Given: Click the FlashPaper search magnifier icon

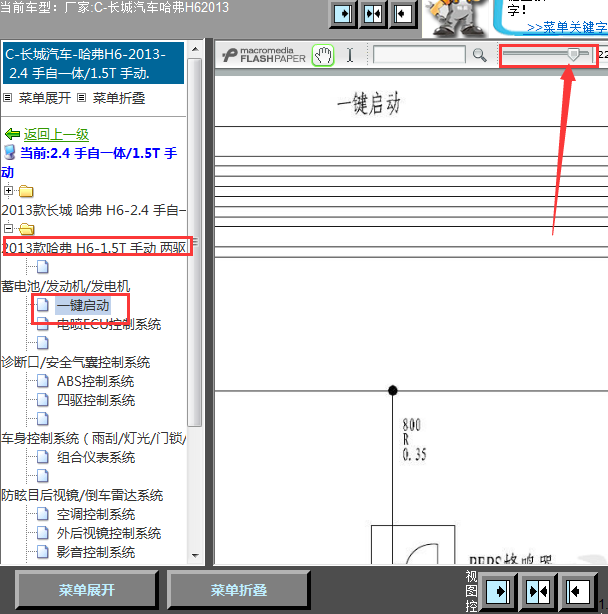Looking at the screenshot, I should coord(479,55).
